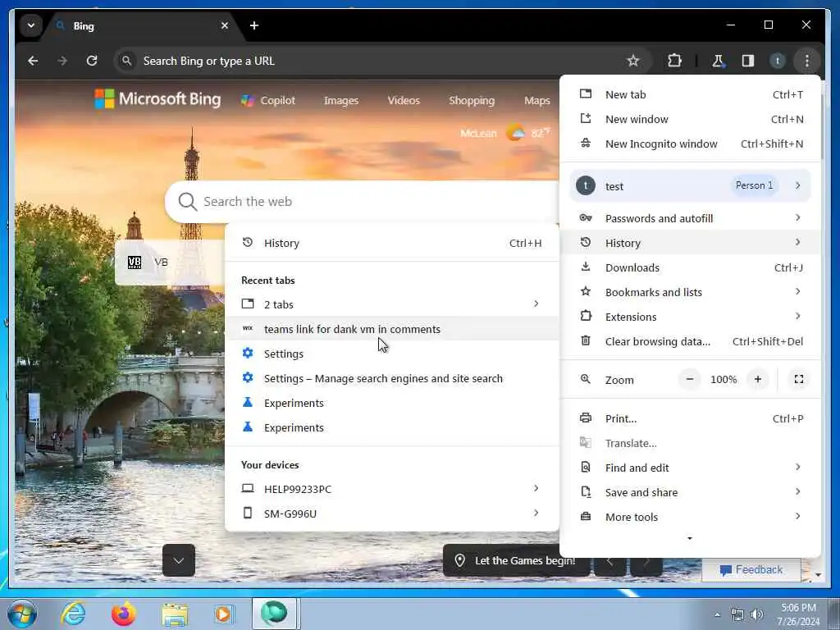Image resolution: width=840 pixels, height=630 pixels.
Task: Expand Find and edit submenu
Action: tap(690, 468)
